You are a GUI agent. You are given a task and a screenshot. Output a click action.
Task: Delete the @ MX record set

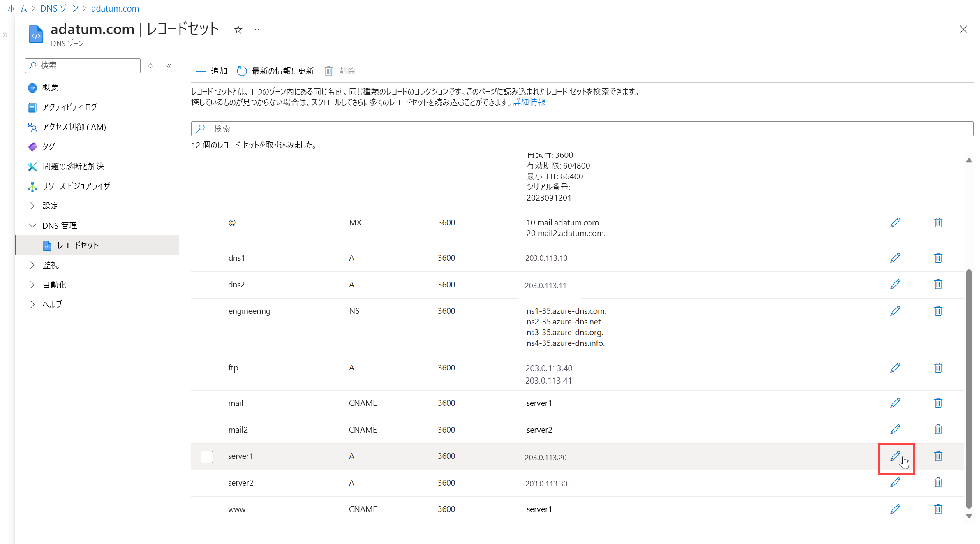coord(938,222)
